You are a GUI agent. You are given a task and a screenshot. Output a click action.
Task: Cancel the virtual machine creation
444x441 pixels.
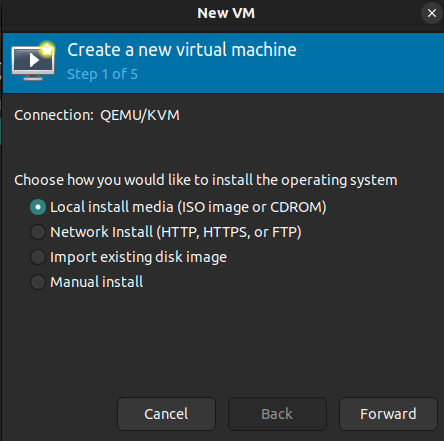166,414
